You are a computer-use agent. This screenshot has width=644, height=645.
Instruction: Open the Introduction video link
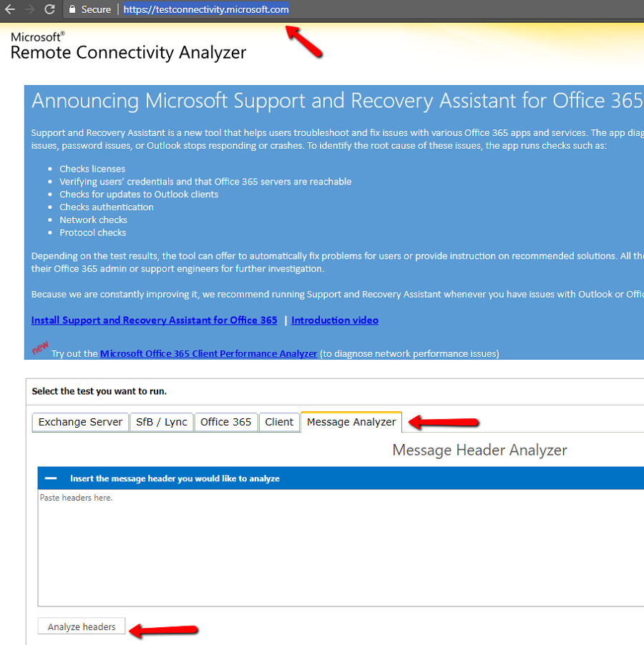pyautogui.click(x=335, y=320)
